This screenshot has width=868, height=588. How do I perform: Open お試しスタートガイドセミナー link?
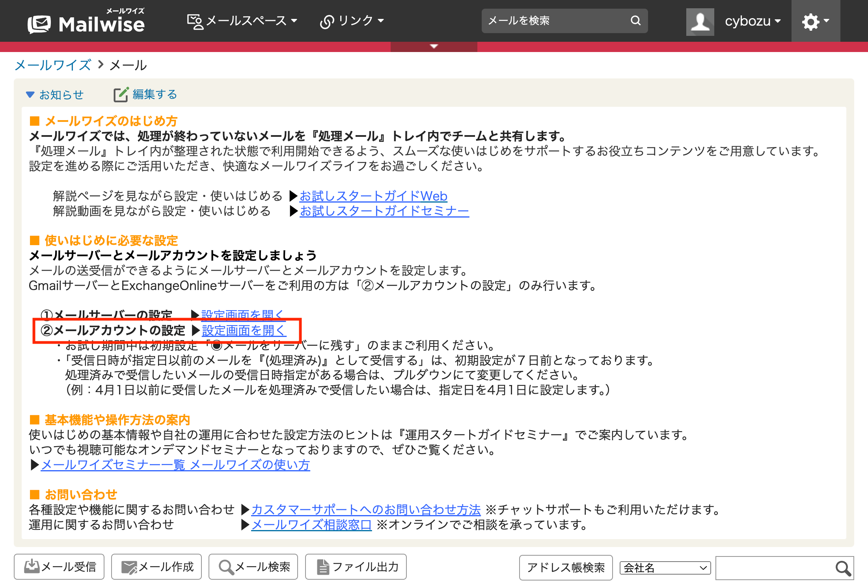[384, 211]
